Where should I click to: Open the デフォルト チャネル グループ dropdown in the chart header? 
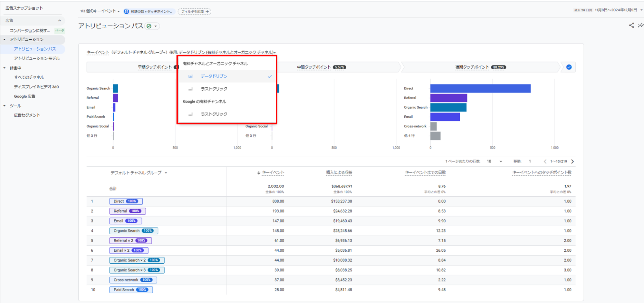(x=139, y=52)
